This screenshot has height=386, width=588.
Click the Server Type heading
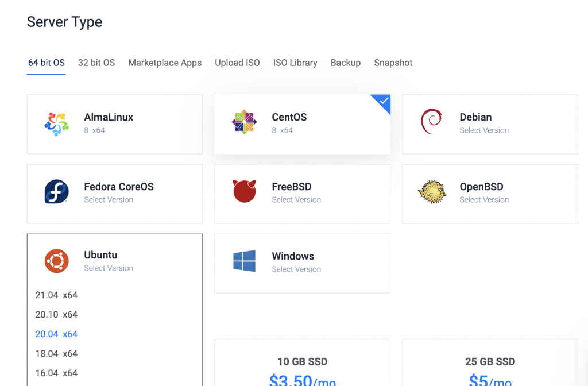64,22
